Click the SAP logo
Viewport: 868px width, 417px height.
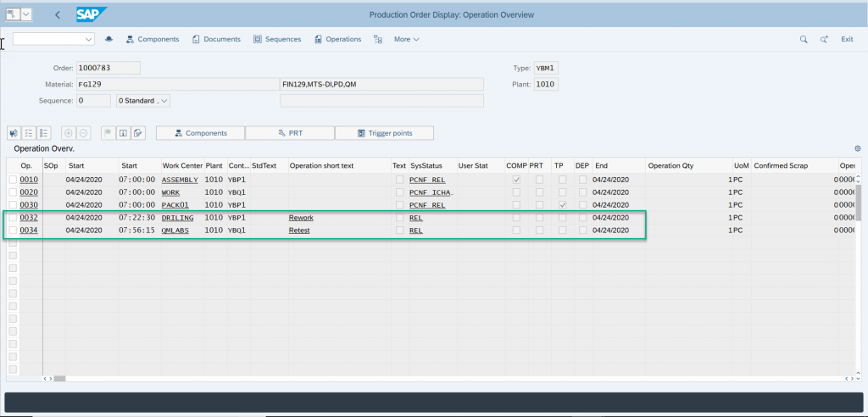(92, 15)
